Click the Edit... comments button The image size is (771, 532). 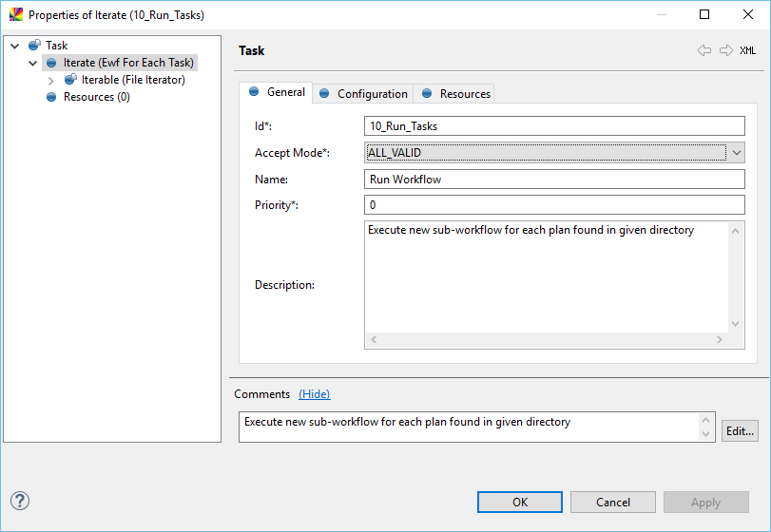[740, 430]
